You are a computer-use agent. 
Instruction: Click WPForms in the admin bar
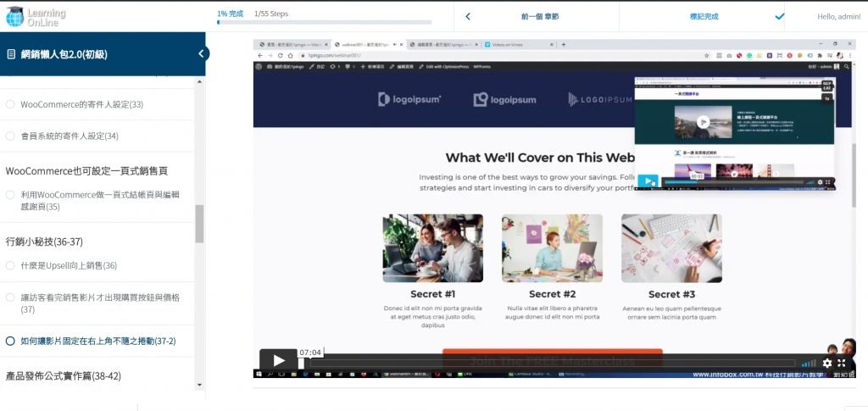[x=481, y=66]
